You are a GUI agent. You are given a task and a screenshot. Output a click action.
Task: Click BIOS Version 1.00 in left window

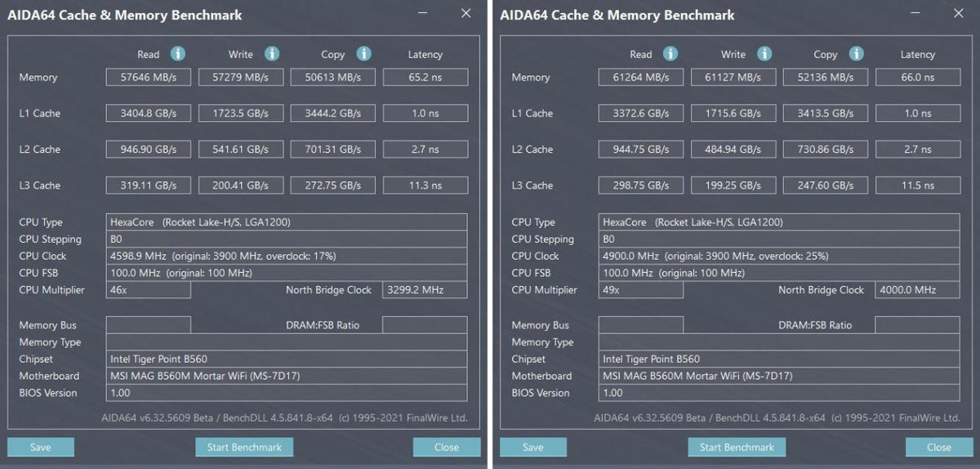click(287, 393)
